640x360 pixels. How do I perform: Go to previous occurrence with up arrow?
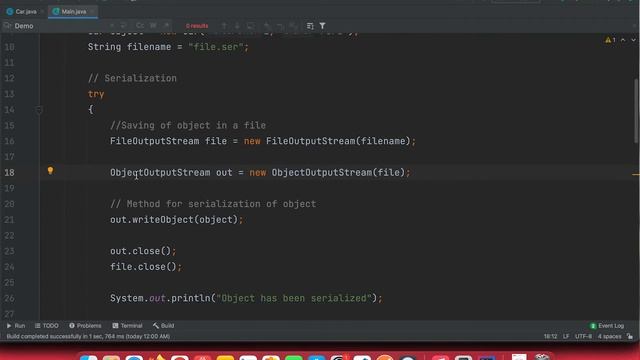pos(224,26)
